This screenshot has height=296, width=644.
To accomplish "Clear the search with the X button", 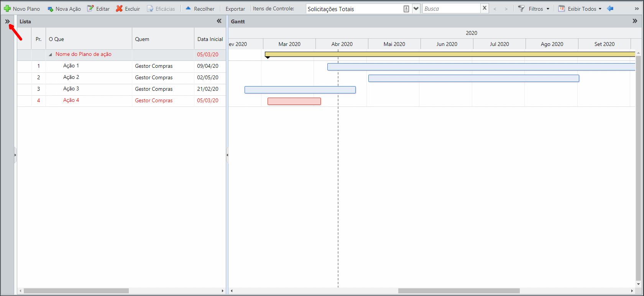I will click(485, 8).
